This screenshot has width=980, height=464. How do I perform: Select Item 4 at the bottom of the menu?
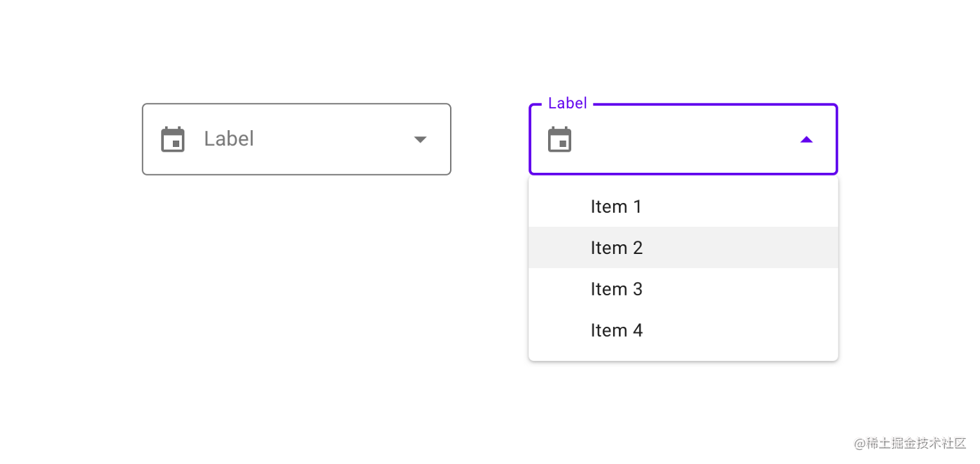click(x=616, y=330)
